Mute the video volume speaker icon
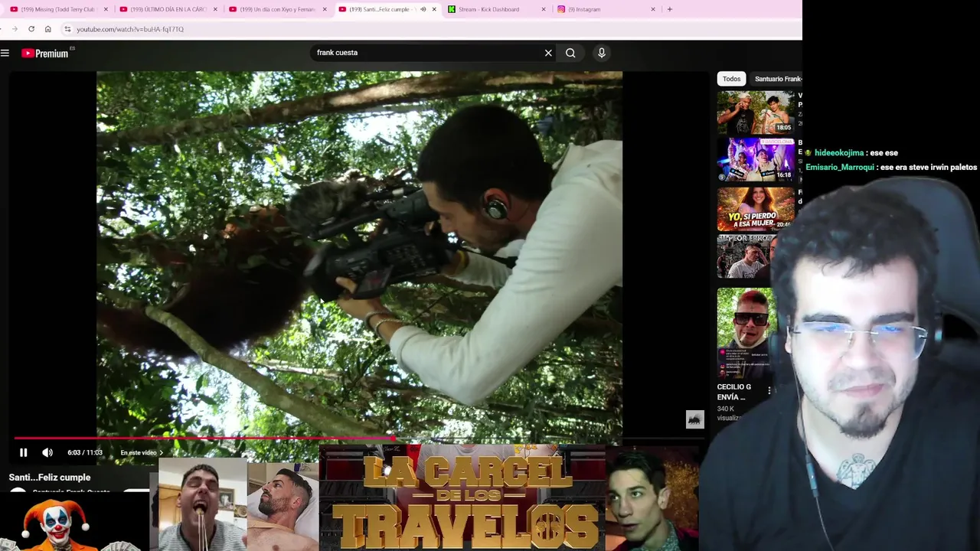980x551 pixels. pos(47,452)
